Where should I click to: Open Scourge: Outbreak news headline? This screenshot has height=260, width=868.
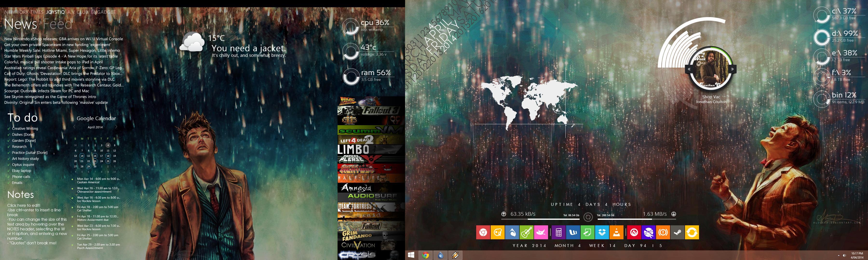pyautogui.click(x=47, y=91)
